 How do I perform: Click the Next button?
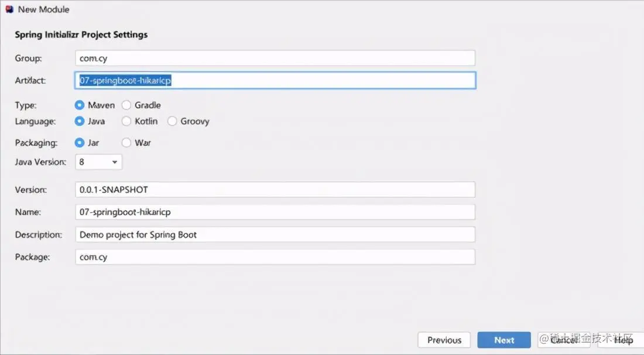[x=503, y=340]
